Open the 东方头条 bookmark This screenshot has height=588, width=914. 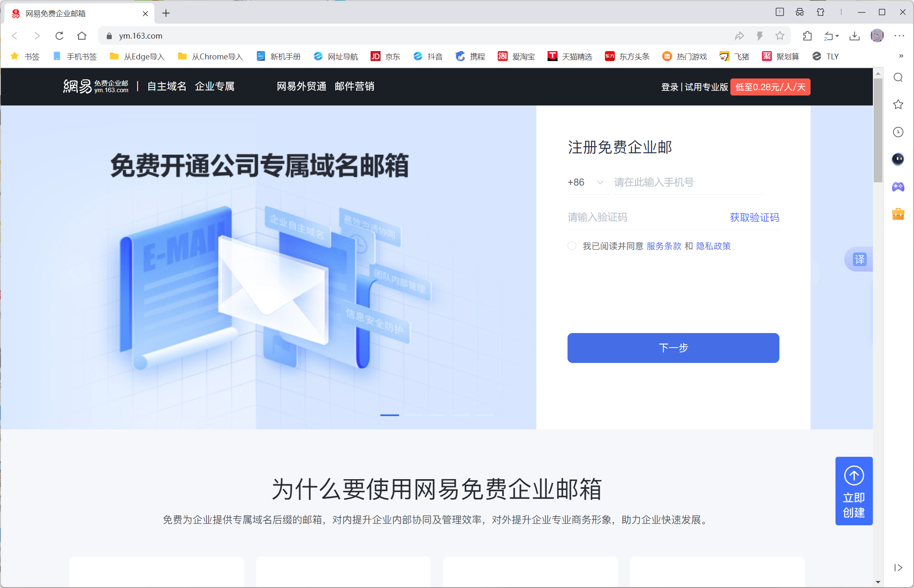627,56
